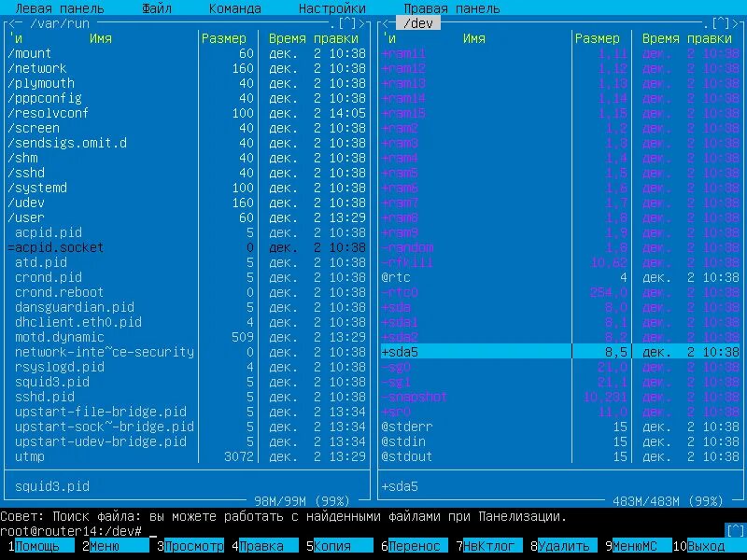Select the -rfkill device
Screen dimensions: 747x560
pyautogui.click(x=560, y=262)
